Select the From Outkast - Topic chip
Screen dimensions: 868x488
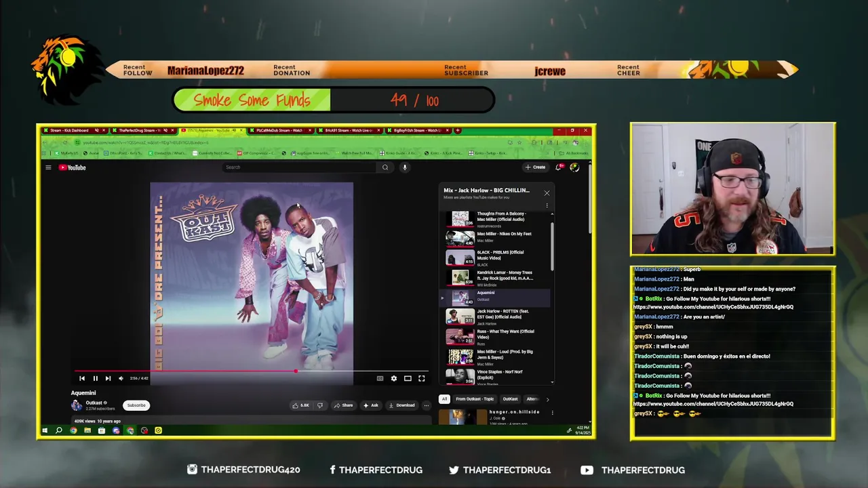[x=475, y=399]
